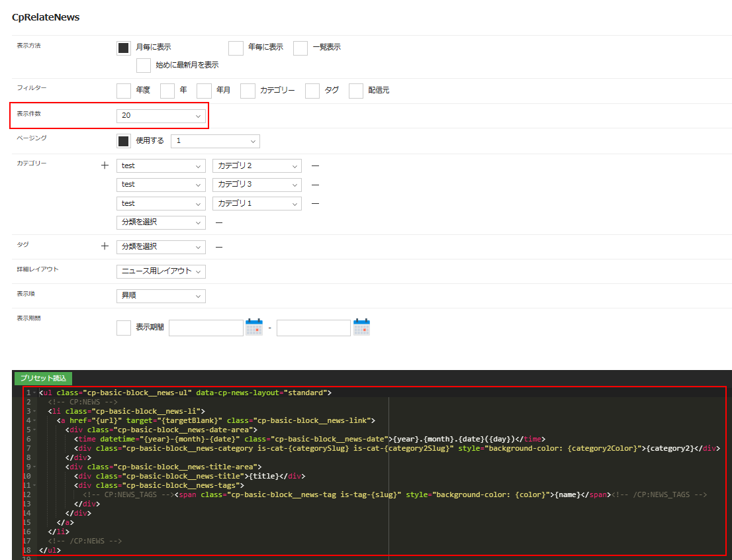Collapse code fold arrow on line 3
Viewport: 732px width, 560px height.
[34, 412]
